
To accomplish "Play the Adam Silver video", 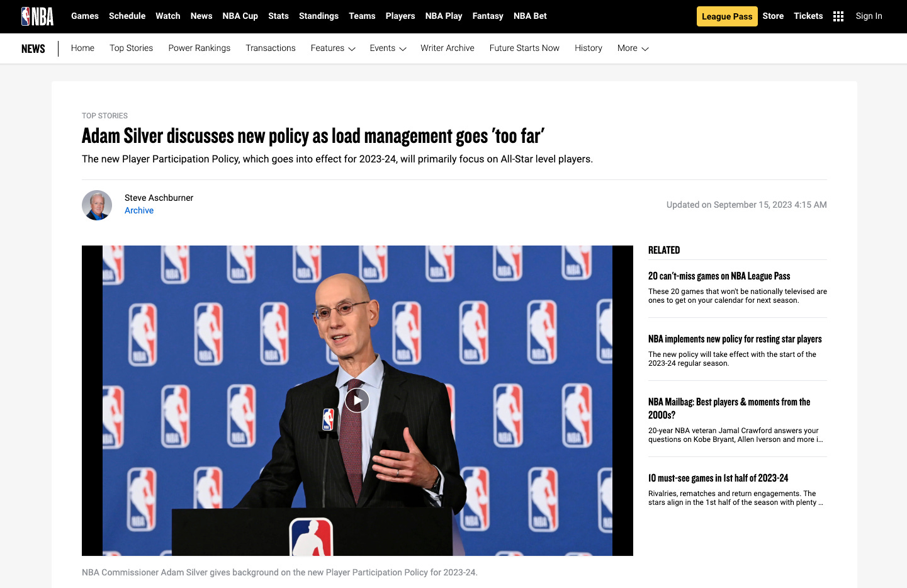I will 357,400.
